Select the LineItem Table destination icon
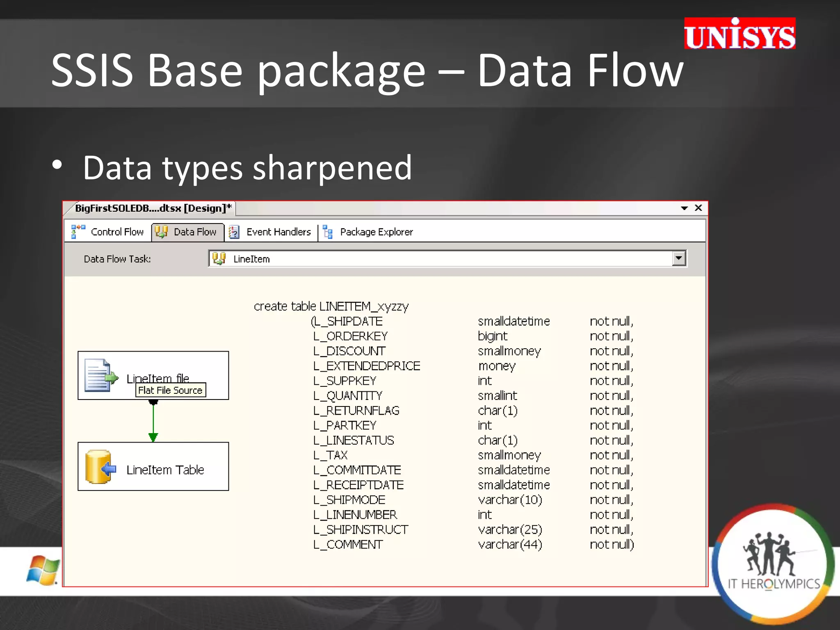 coord(100,467)
